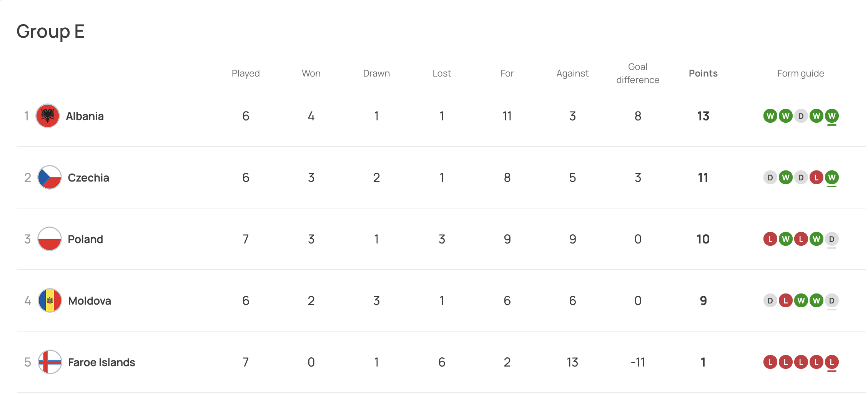Click Poland's first red L form badge
Viewport: 868px width, 395px height.
click(x=770, y=239)
